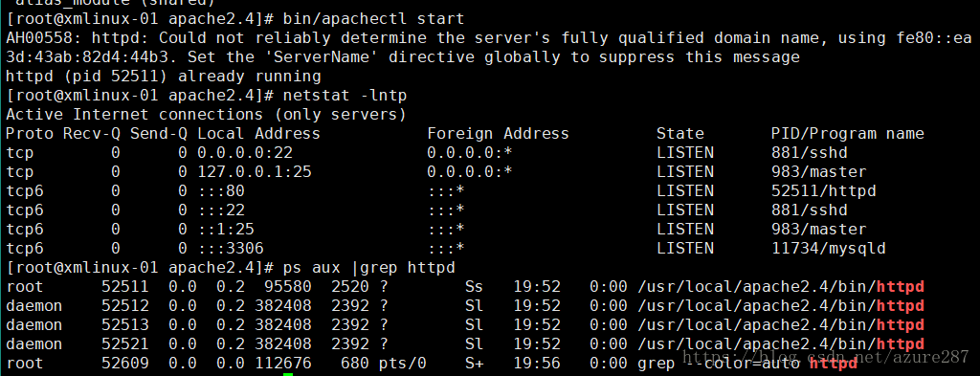Image resolution: width=980 pixels, height=376 pixels.
Task: Click local address :::22
Action: pyautogui.click(x=221, y=210)
